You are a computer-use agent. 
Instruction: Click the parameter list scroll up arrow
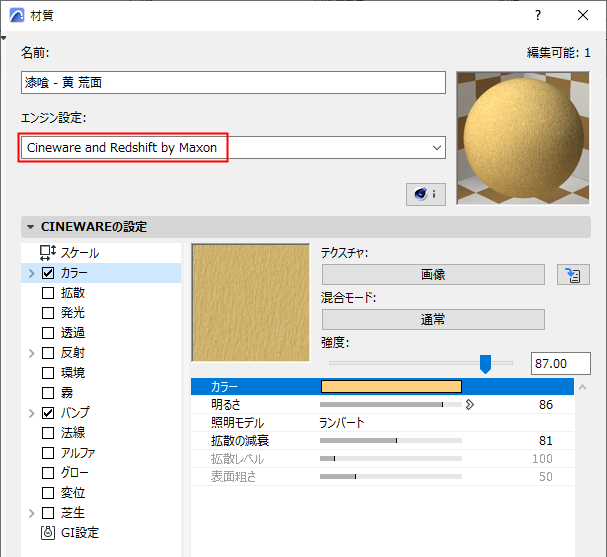click(x=582, y=387)
